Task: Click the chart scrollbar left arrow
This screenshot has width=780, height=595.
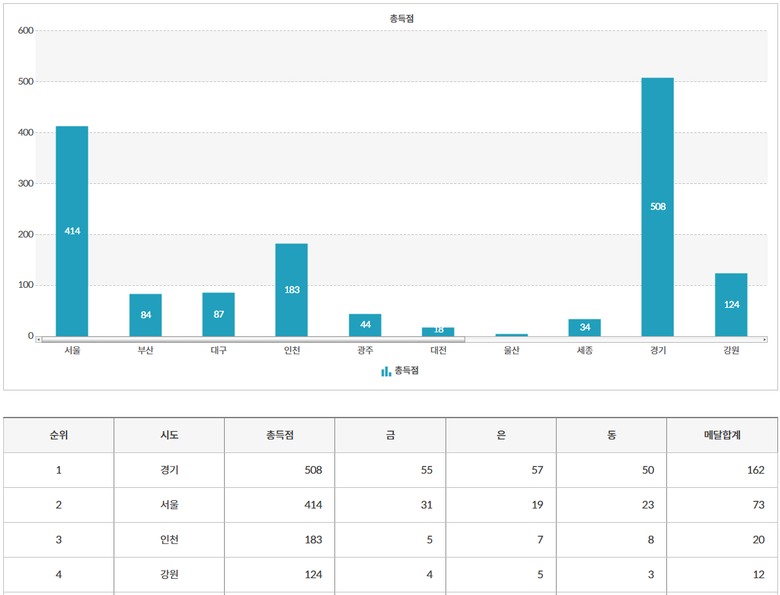Action: [39, 340]
